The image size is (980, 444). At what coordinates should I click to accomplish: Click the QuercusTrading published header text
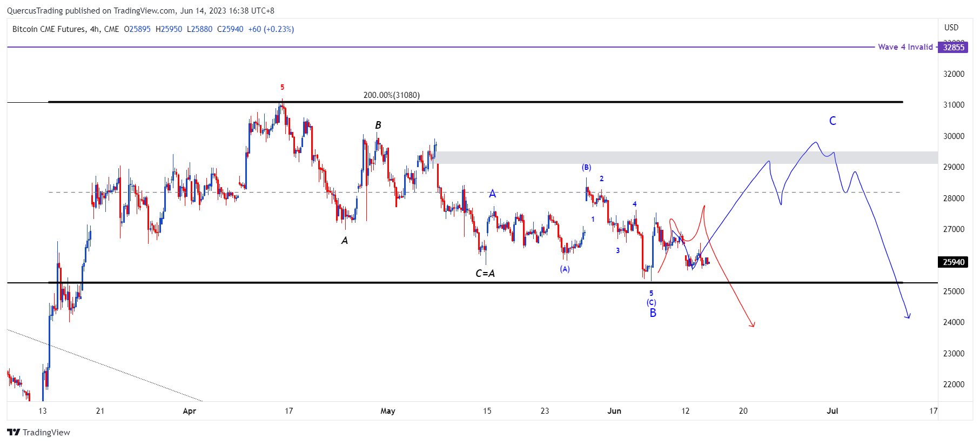click(140, 11)
